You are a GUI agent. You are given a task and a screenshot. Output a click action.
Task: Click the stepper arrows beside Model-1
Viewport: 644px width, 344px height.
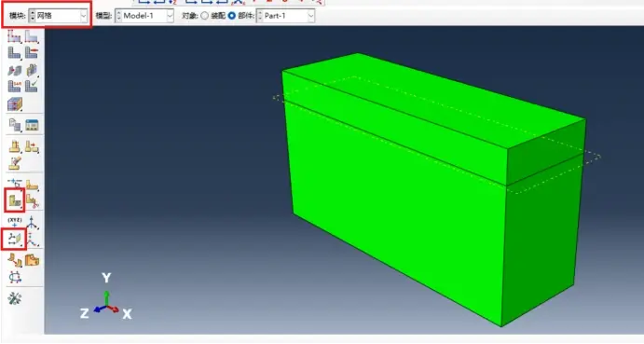click(118, 16)
